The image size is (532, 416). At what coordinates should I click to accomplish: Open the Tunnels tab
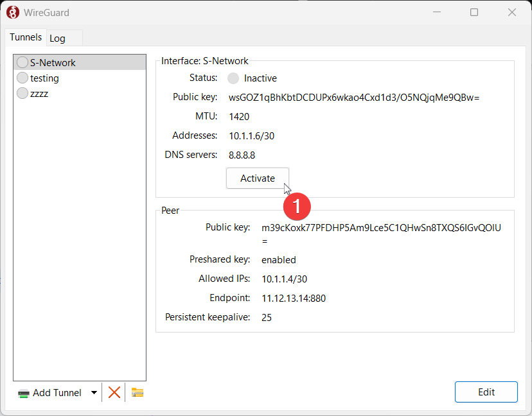coord(26,37)
